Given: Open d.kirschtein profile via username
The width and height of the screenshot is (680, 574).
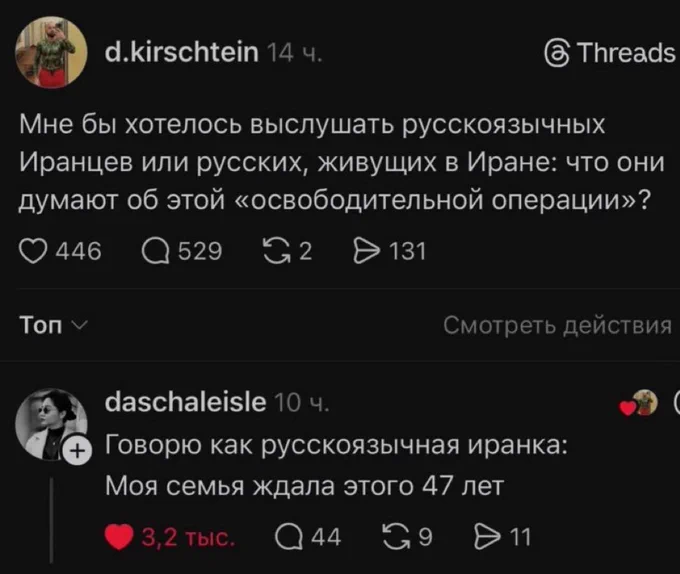Looking at the screenshot, I should (x=181, y=52).
